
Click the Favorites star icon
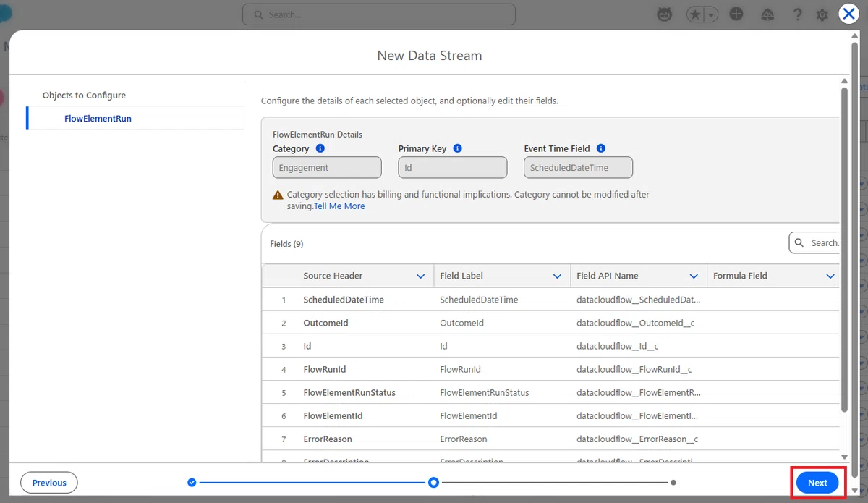pos(694,14)
